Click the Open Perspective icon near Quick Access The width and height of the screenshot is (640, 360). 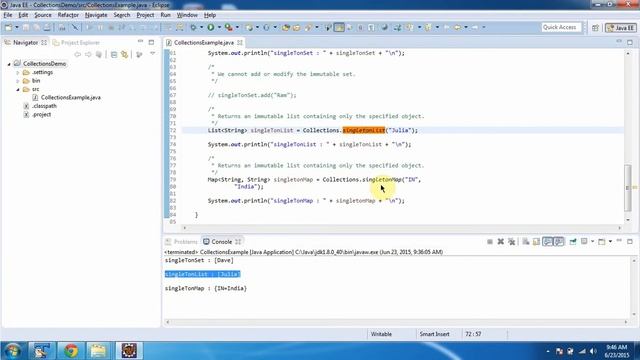(x=596, y=28)
